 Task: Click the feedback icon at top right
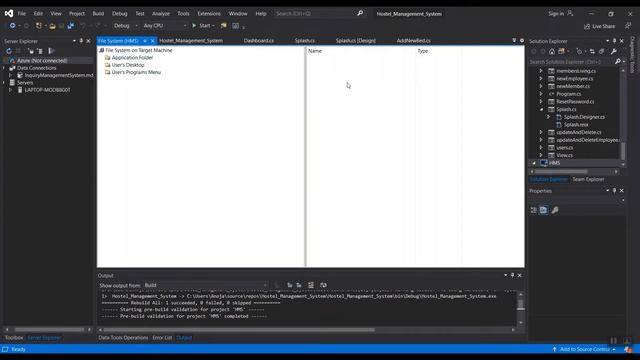point(628,26)
